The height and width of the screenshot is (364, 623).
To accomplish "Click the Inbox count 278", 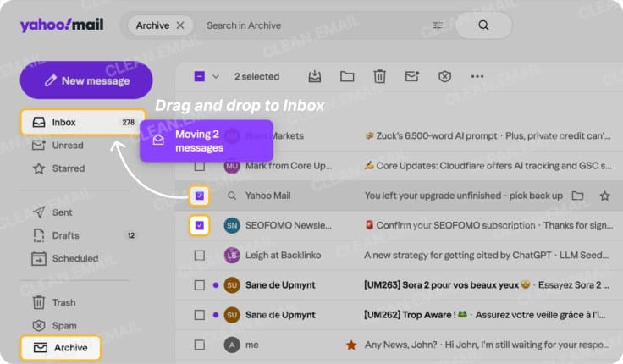I will [129, 123].
